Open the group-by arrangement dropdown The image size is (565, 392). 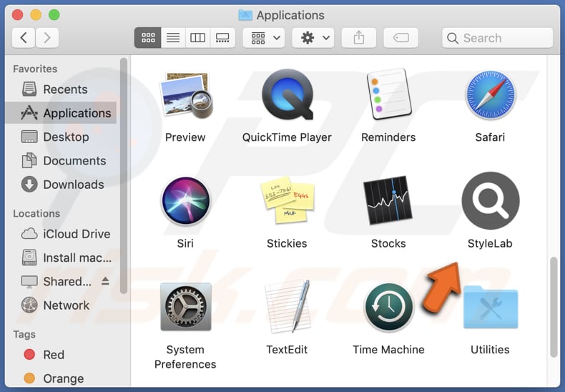pyautogui.click(x=264, y=37)
